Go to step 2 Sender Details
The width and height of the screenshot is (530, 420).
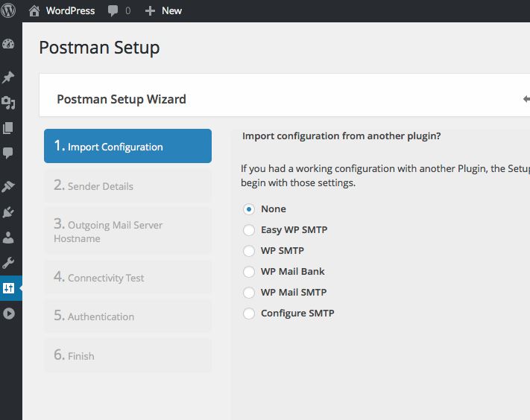(127, 185)
